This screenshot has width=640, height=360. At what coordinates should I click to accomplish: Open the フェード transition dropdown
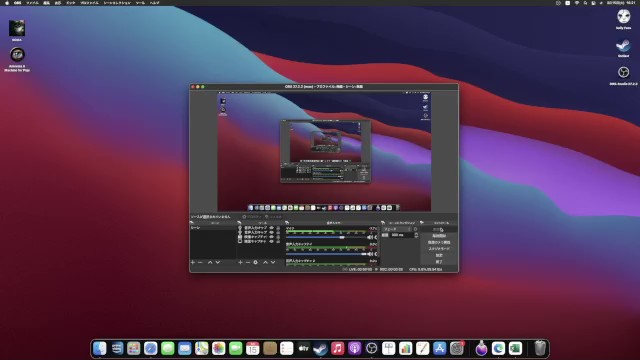pos(397,229)
